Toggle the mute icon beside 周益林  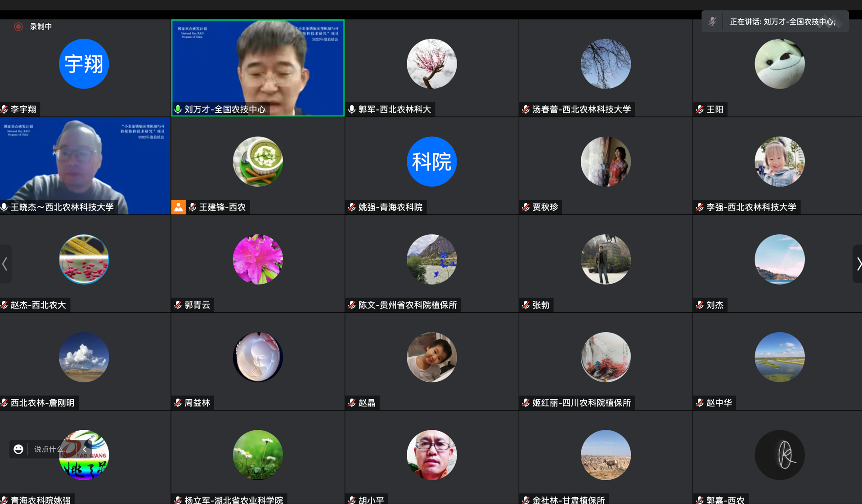point(177,403)
